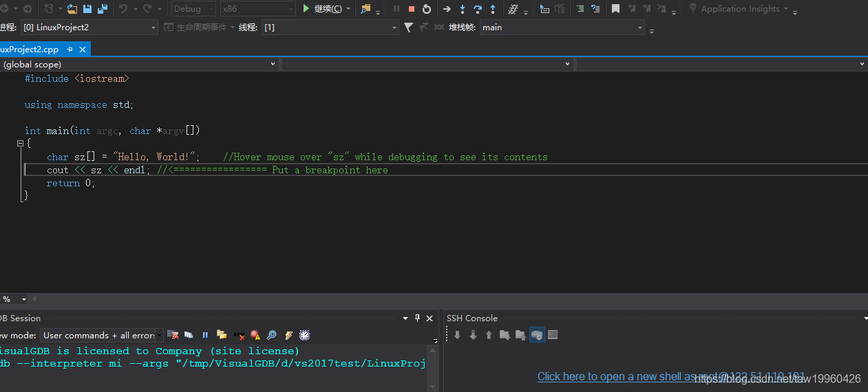Screen dimensions: 868x392
Task: Click here to open a new shell link
Action: [x=671, y=376]
